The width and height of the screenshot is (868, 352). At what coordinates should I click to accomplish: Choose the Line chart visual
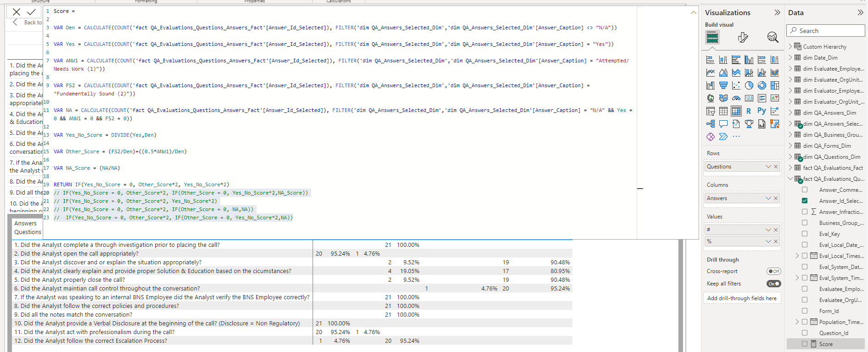coord(710,73)
